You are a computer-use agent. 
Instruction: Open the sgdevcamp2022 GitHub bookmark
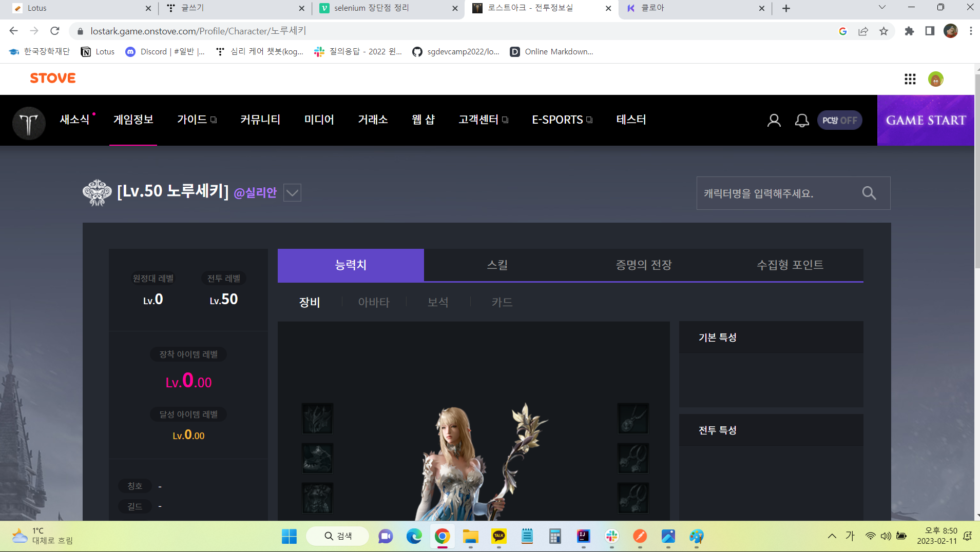coord(456,52)
